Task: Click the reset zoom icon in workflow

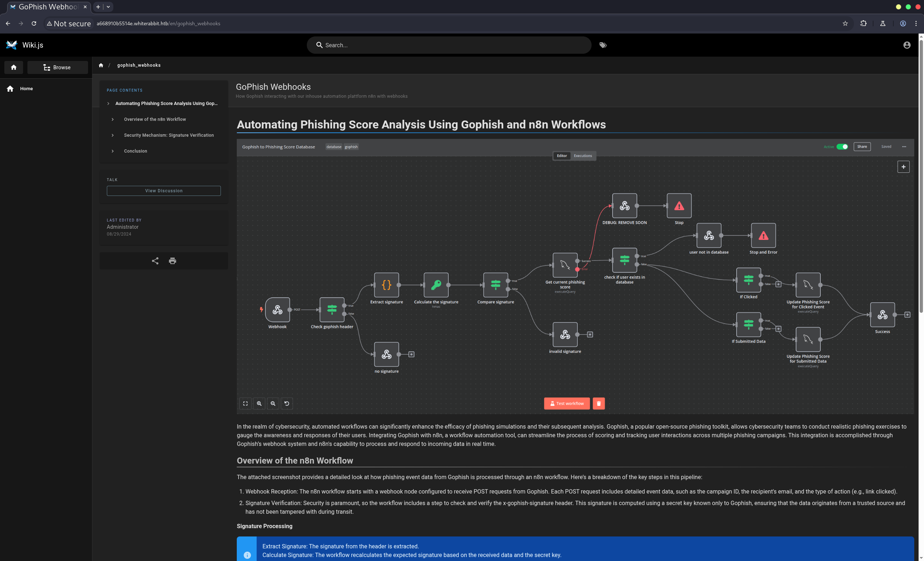Action: tap(287, 404)
